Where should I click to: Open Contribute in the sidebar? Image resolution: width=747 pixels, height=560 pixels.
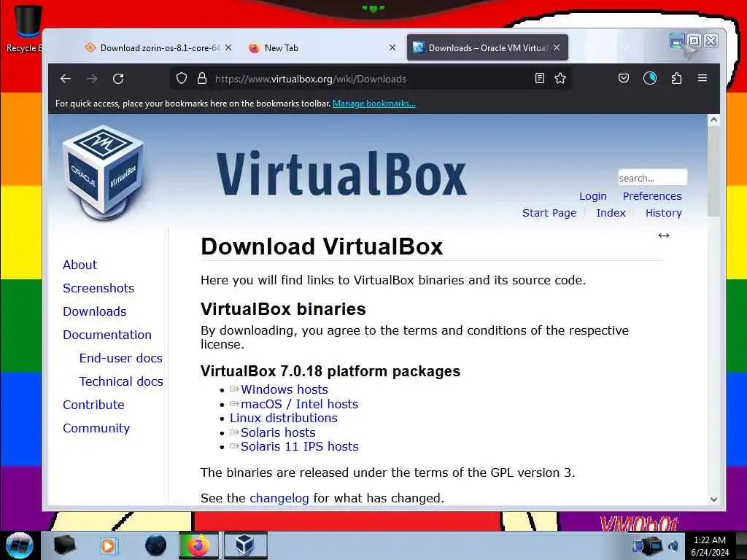point(93,405)
